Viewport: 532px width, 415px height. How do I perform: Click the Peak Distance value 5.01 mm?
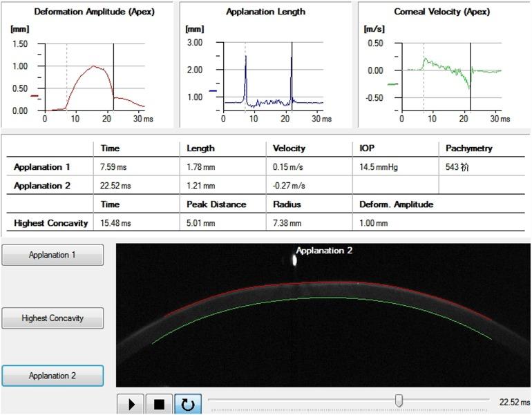(201, 223)
